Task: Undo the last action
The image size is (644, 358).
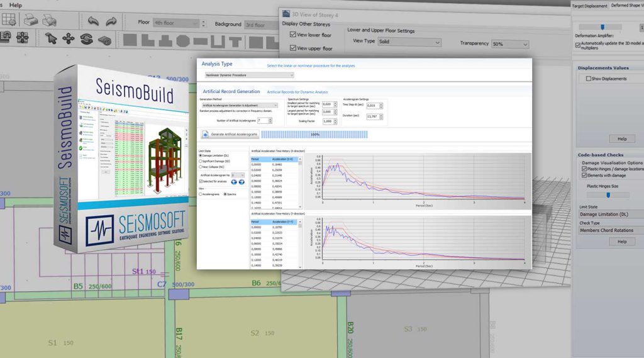Action: [x=93, y=21]
